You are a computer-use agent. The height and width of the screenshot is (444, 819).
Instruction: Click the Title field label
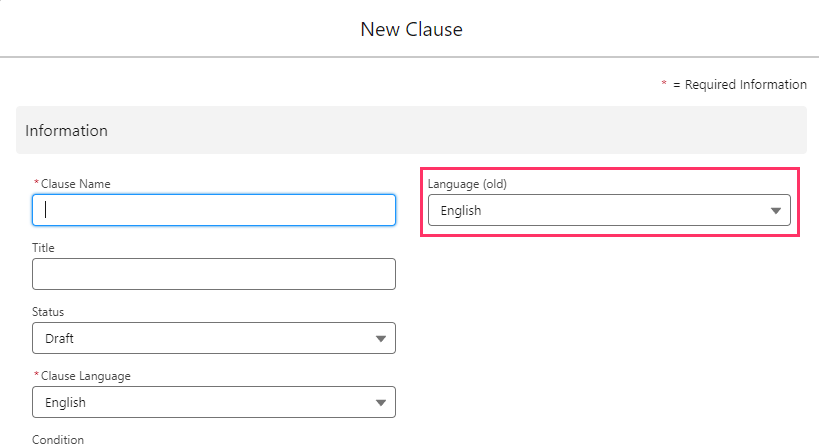[43, 248]
